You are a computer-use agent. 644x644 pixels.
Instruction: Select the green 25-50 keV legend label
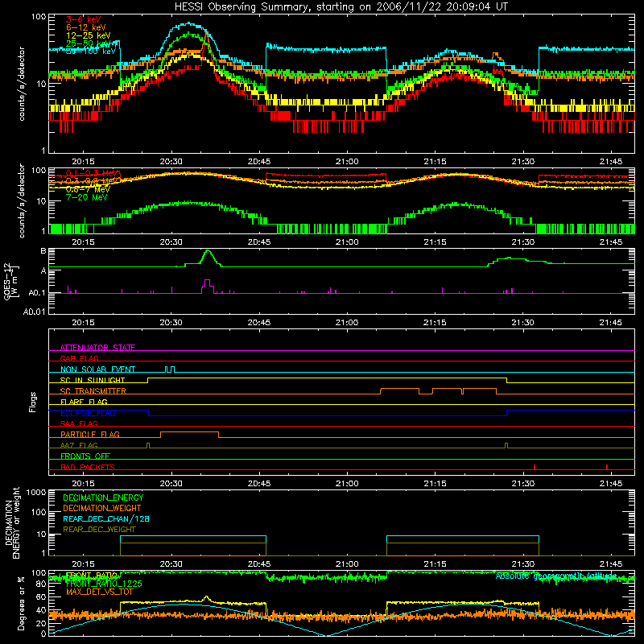89,43
